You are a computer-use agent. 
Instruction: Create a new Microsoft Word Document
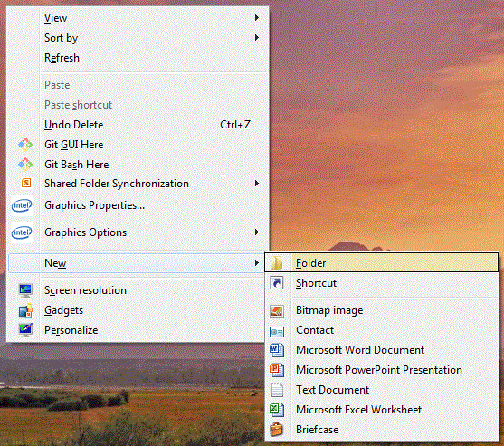382,350
